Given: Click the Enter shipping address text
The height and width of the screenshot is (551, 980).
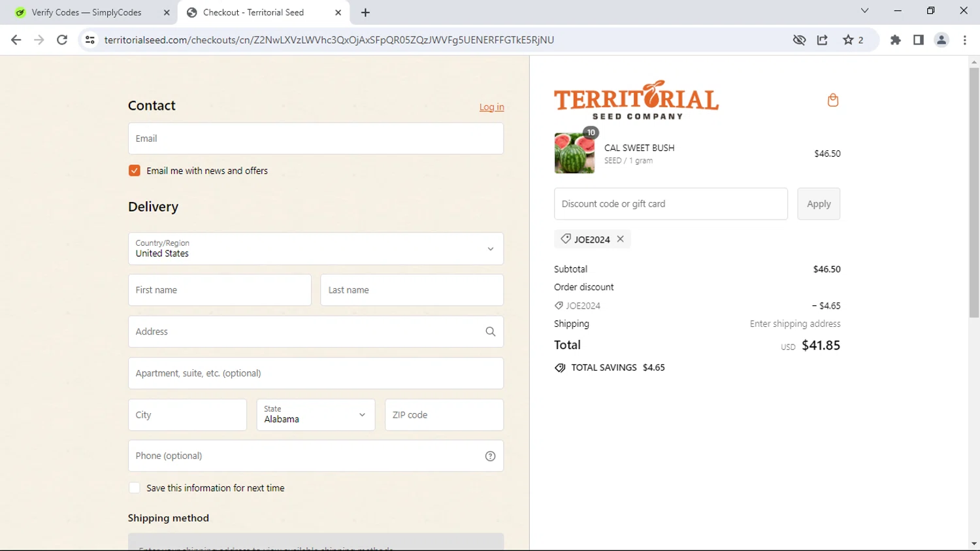Looking at the screenshot, I should pyautogui.click(x=795, y=324).
